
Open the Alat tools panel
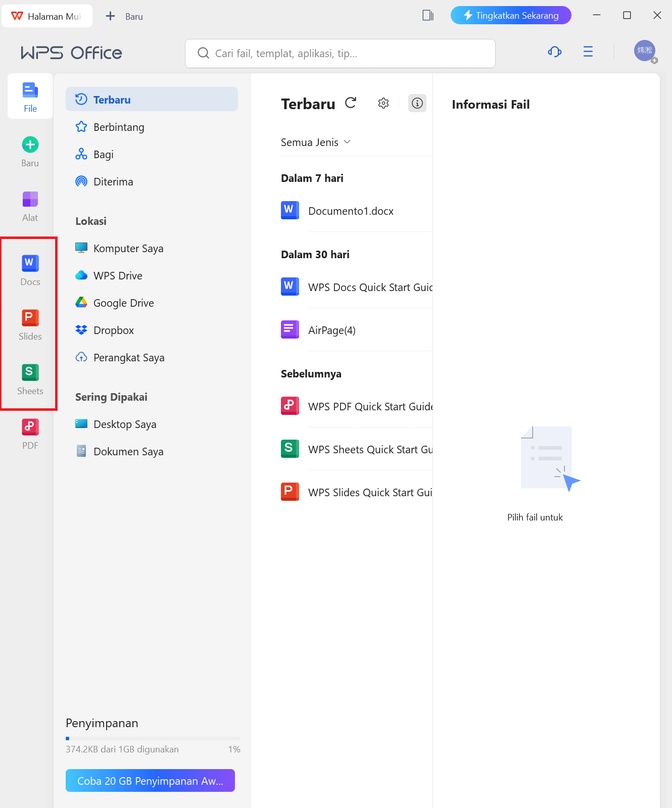(x=30, y=206)
